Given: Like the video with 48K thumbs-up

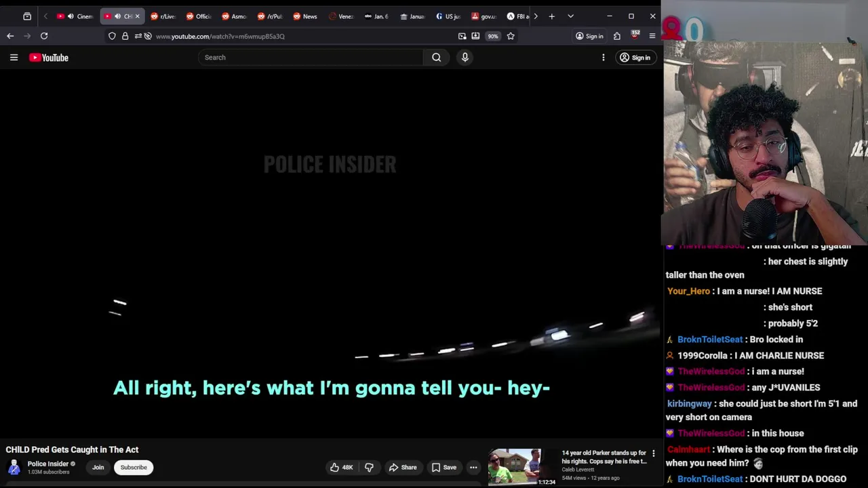Looking at the screenshot, I should tap(342, 467).
